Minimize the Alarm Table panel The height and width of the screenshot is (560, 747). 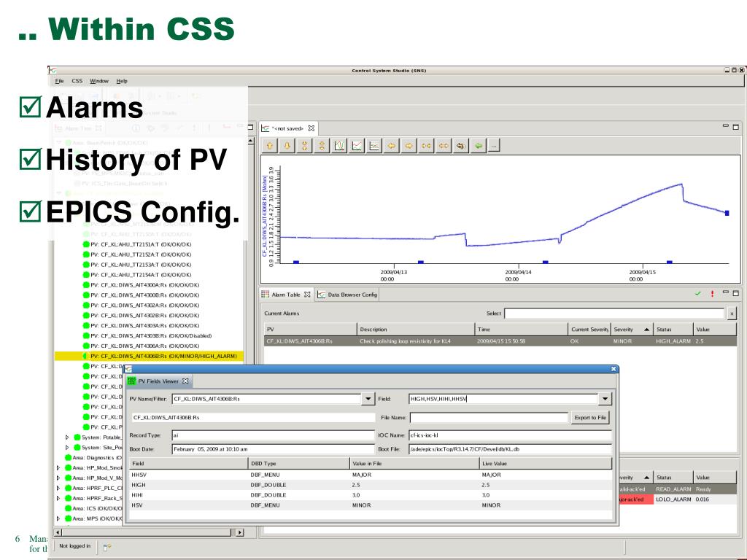click(726, 292)
